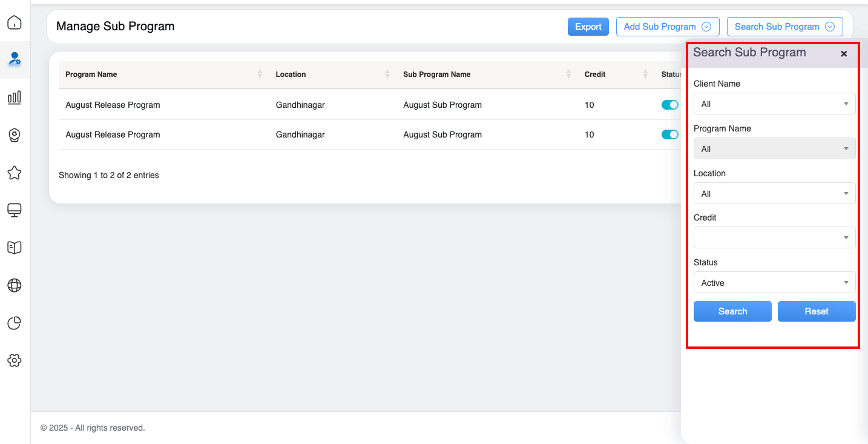
Task: Expand the Client Name dropdown
Action: point(774,104)
